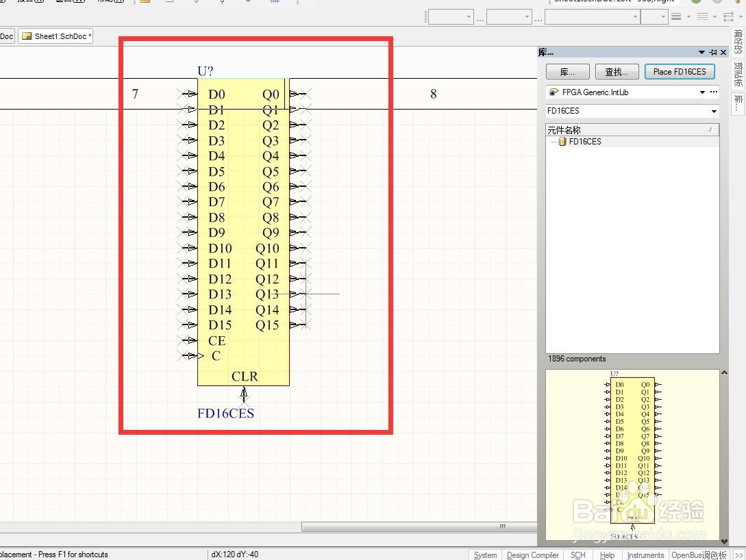Select FD16CES in the component list
The height and width of the screenshot is (560, 746).
pos(585,142)
